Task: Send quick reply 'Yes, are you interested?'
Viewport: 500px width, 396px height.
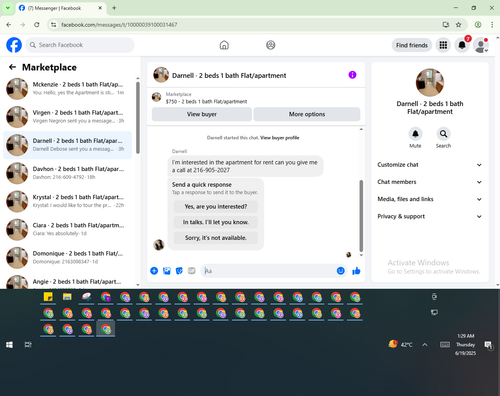Action: (x=216, y=207)
